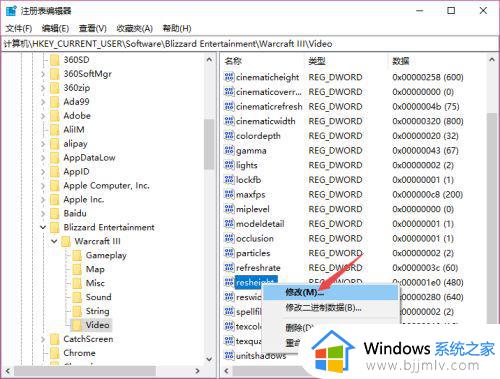500x379 pixels.
Task: Click the registry path address bar
Action: pos(250,44)
